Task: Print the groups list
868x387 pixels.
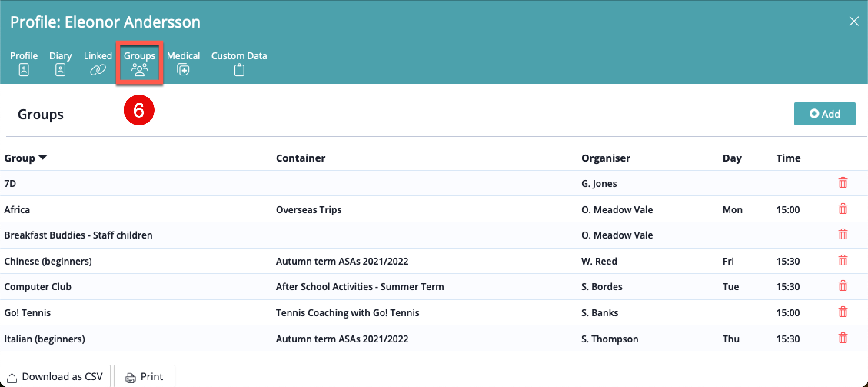Action: click(x=145, y=377)
